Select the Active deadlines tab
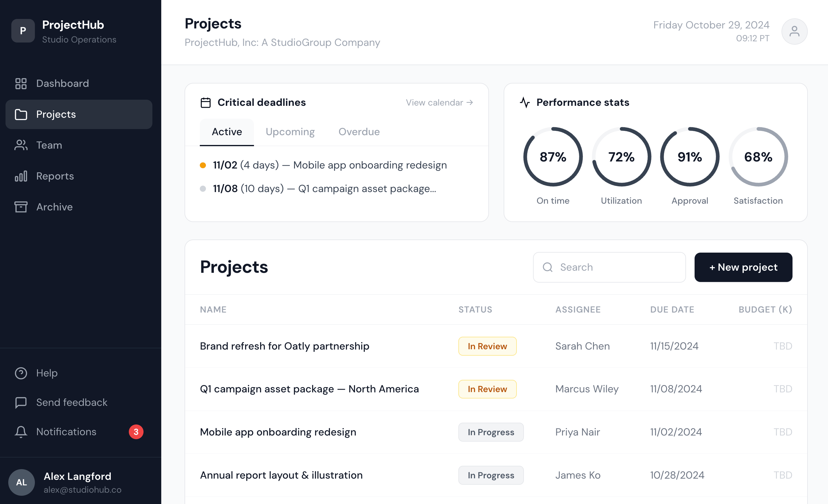 click(x=226, y=132)
